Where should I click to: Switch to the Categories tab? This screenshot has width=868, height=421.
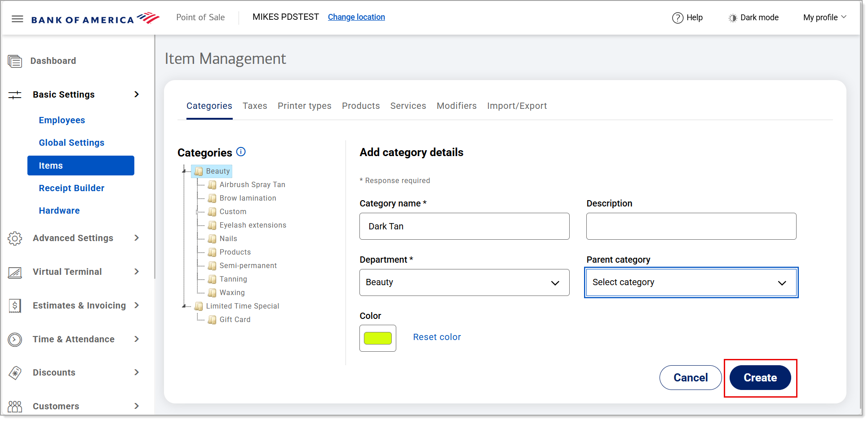[209, 106]
